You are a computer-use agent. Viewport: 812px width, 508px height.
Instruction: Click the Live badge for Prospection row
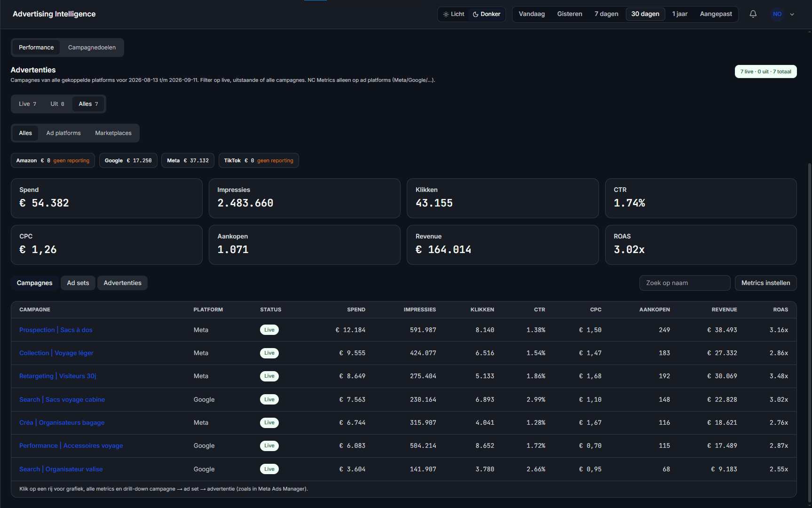click(269, 330)
